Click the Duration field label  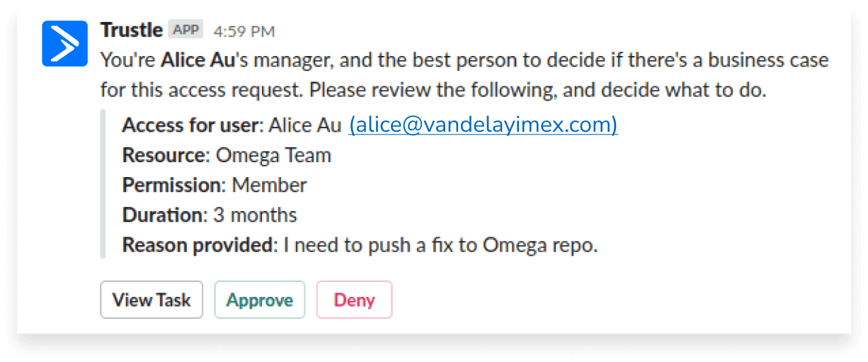[x=162, y=215]
